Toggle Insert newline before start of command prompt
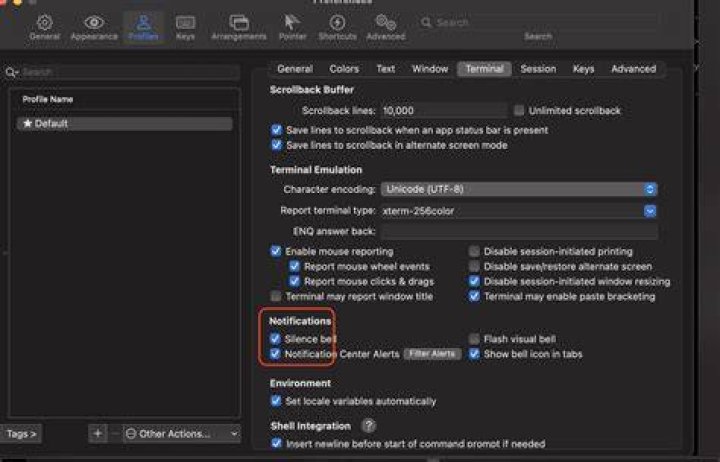 pyautogui.click(x=276, y=443)
